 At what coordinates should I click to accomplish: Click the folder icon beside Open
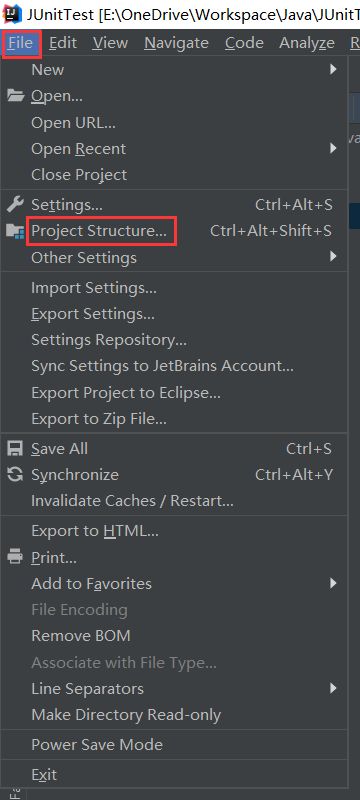coord(16,95)
